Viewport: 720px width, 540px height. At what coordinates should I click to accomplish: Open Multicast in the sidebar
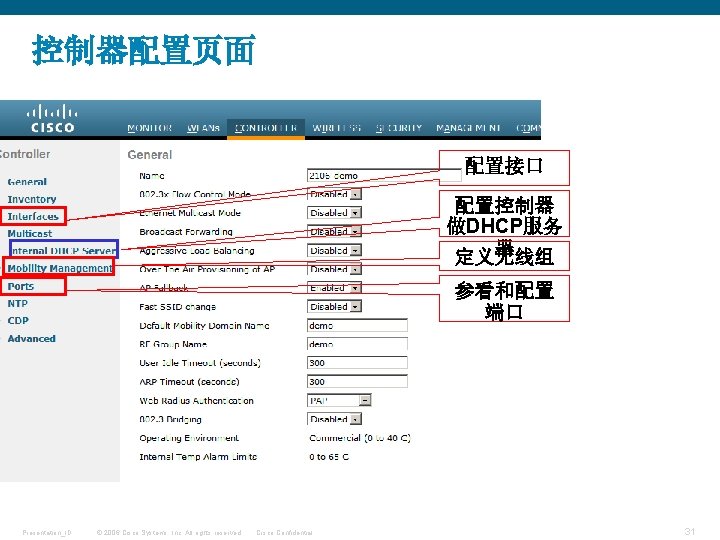(30, 234)
